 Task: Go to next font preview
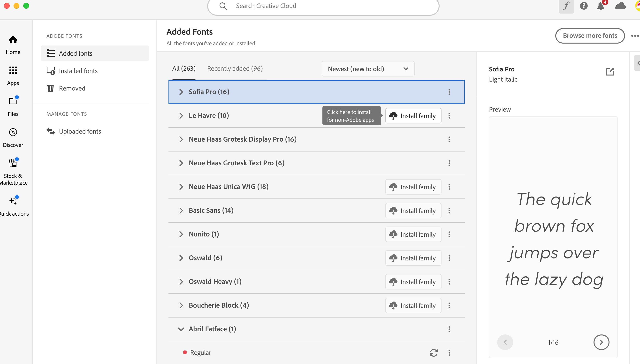pyautogui.click(x=601, y=342)
